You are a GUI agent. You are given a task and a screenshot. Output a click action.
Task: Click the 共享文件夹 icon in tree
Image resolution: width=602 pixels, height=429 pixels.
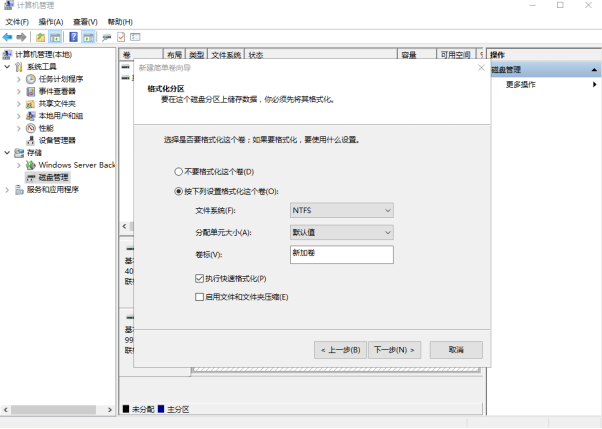click(31, 104)
